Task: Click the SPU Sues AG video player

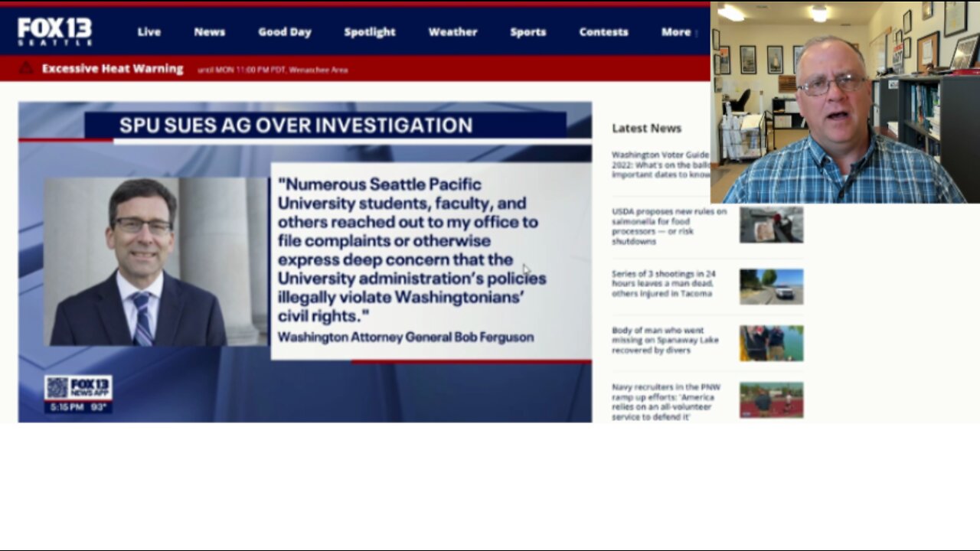Action: pos(305,262)
